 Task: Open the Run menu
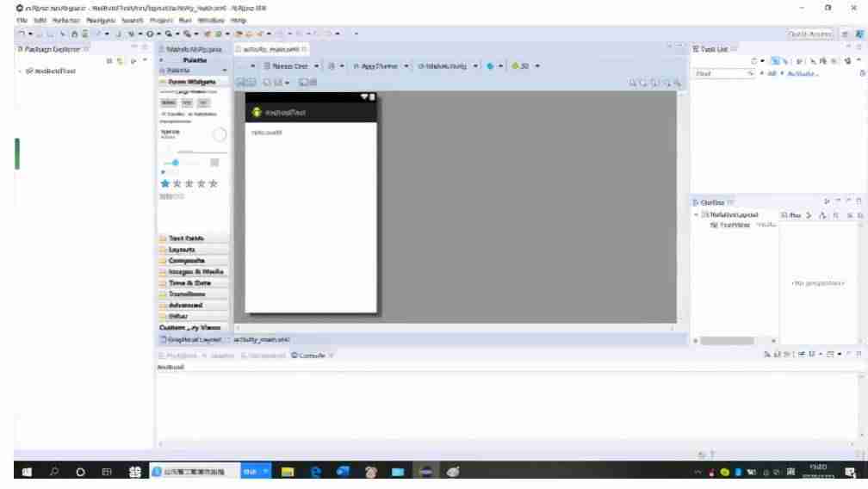(x=185, y=21)
